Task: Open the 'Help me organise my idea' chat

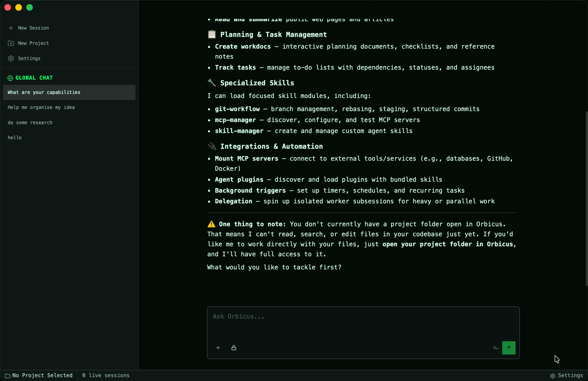Action: click(x=69, y=107)
